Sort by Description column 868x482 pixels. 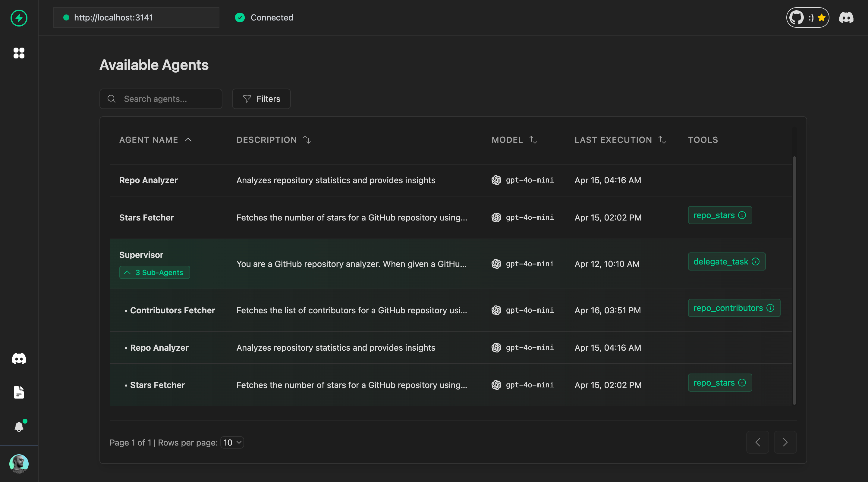coord(273,140)
